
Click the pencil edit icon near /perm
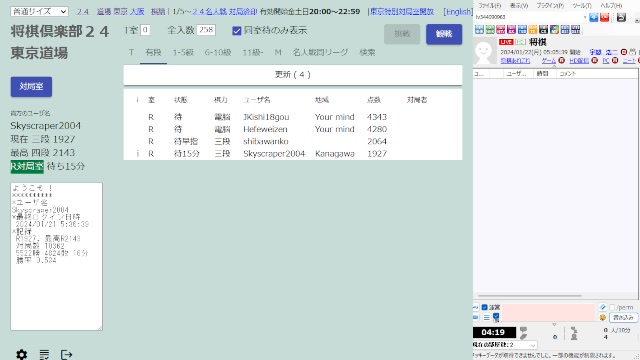point(602,307)
